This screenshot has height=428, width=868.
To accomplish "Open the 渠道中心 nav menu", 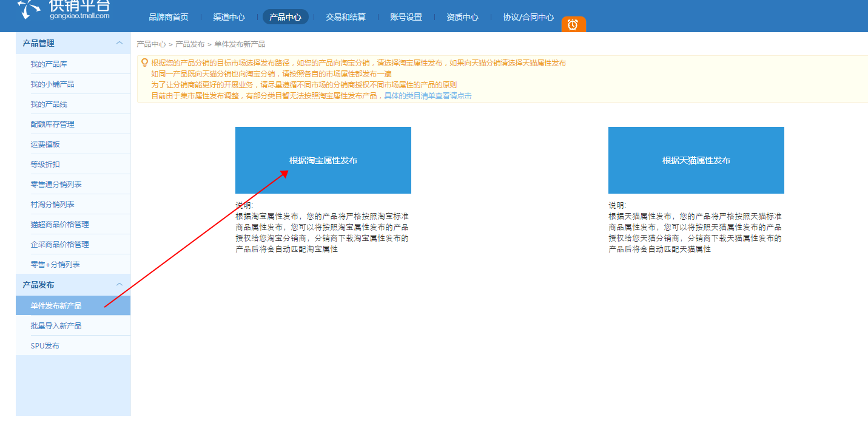I will [229, 17].
